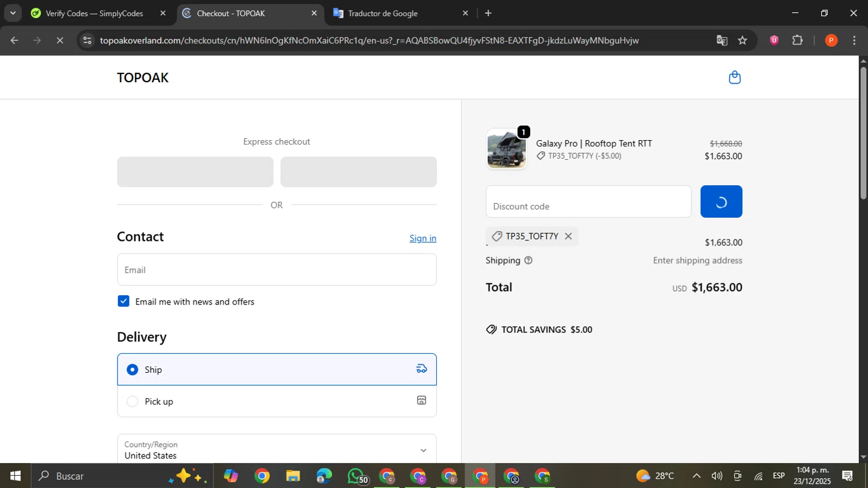
Task: Click the 'TOTAL SAVINGS $5.00' text
Action: point(547,329)
